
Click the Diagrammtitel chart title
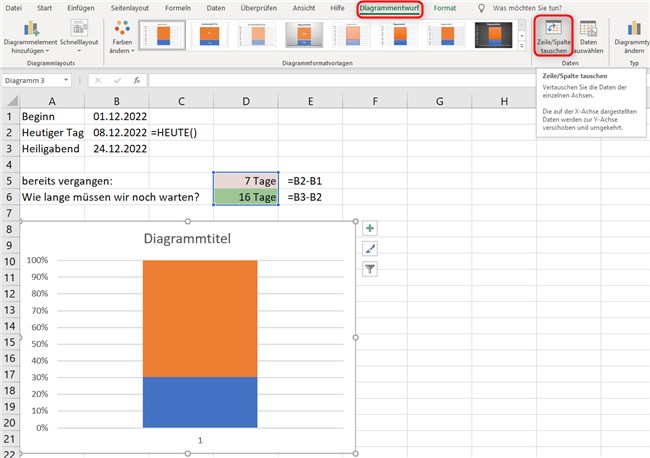click(x=187, y=239)
